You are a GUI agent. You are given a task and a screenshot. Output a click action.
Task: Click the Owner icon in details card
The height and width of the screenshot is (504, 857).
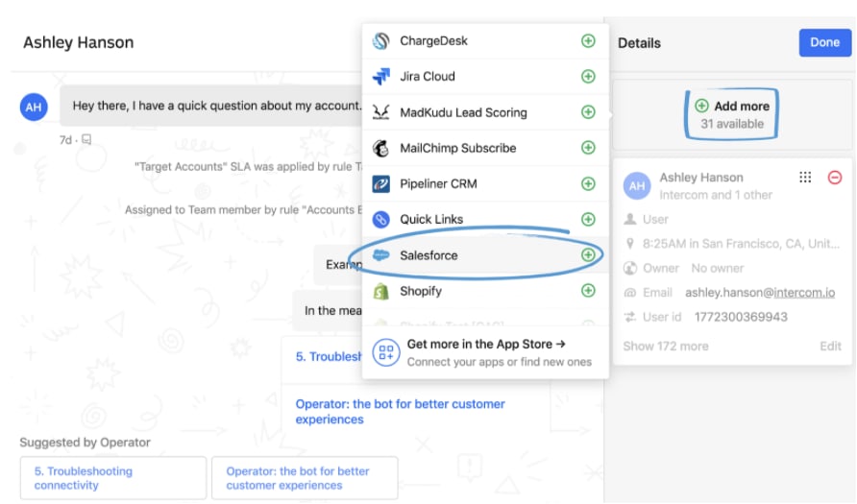click(x=630, y=268)
